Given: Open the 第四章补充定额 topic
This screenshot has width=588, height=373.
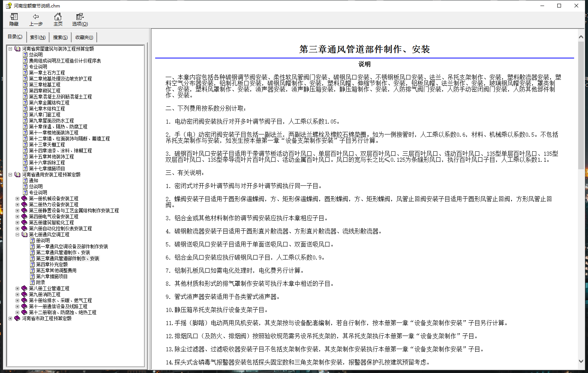Looking at the screenshot, I should tap(52, 264).
